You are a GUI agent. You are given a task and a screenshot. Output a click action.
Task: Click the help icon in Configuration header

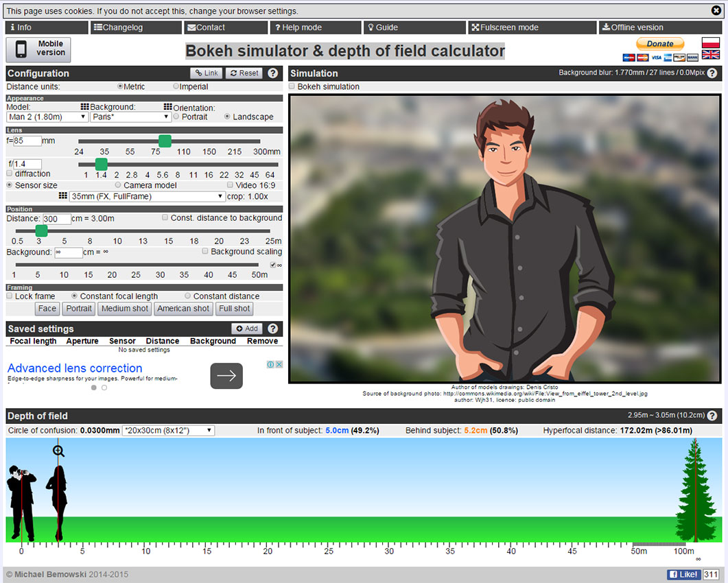(272, 73)
